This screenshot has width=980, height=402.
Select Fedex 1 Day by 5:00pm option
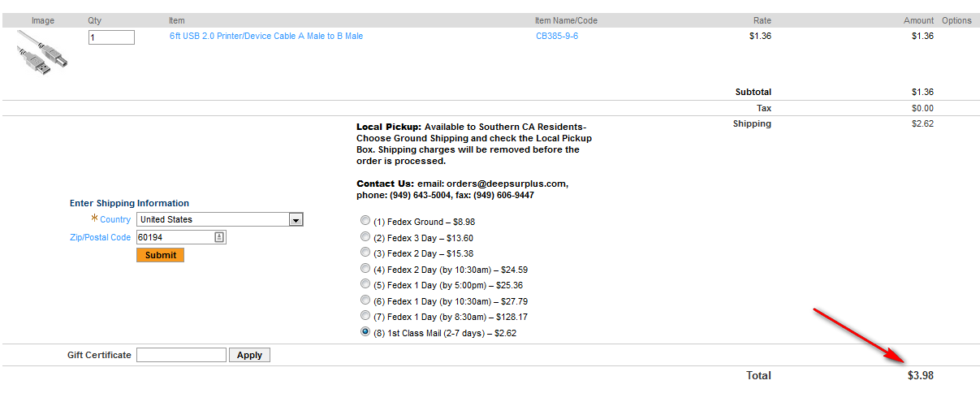coord(365,284)
